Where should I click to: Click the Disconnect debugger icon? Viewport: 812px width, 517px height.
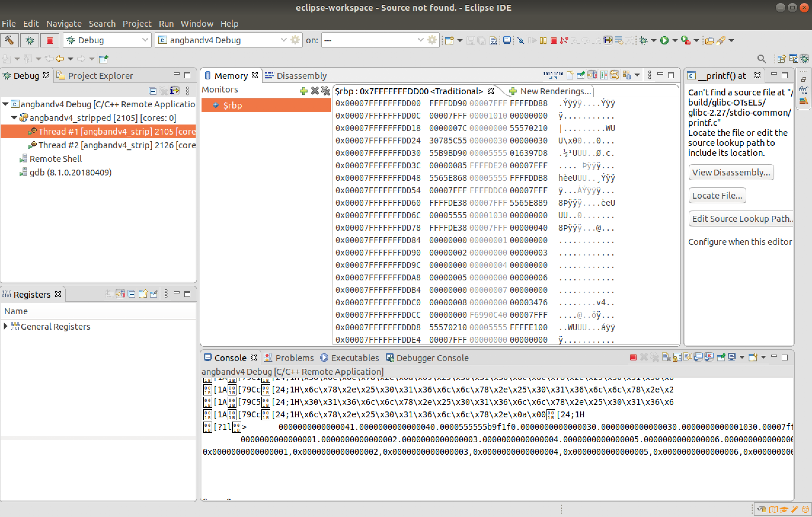(x=564, y=41)
